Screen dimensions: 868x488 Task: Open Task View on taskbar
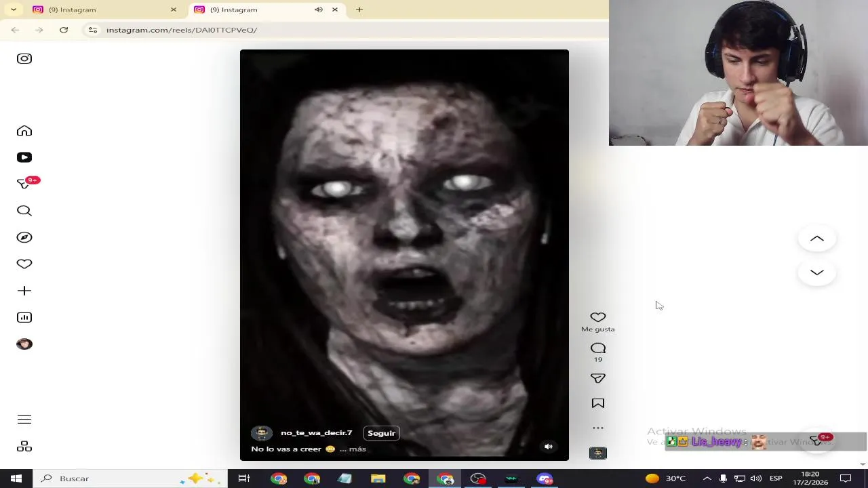point(244,479)
